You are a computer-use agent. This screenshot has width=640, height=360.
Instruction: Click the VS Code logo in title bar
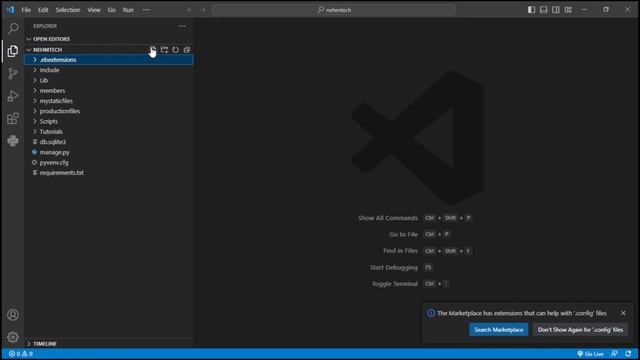(11, 10)
